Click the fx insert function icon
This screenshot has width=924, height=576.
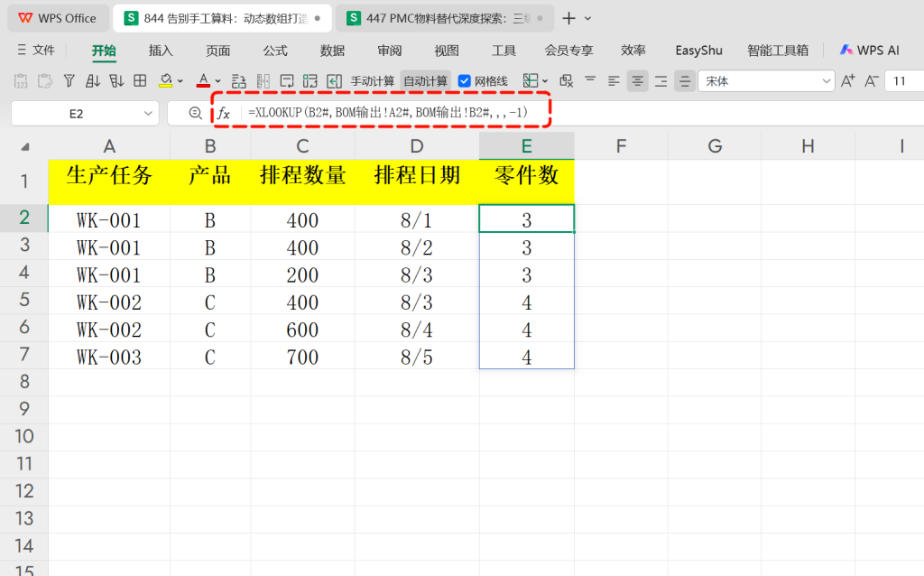[224, 113]
